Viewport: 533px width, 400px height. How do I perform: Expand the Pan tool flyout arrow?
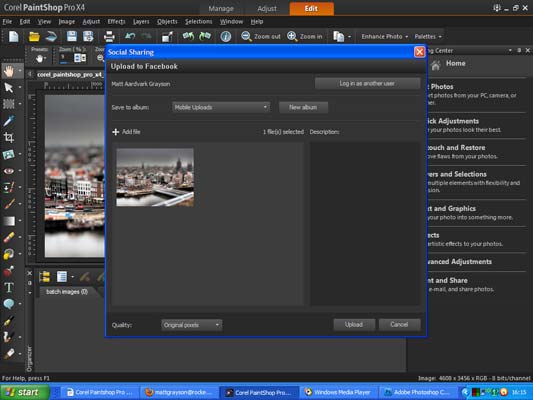pyautogui.click(x=20, y=71)
